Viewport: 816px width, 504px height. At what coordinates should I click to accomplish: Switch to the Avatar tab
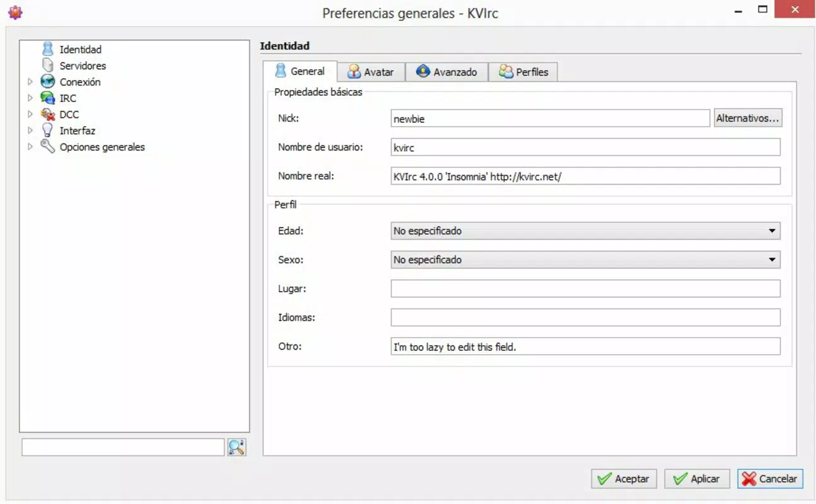tap(371, 72)
